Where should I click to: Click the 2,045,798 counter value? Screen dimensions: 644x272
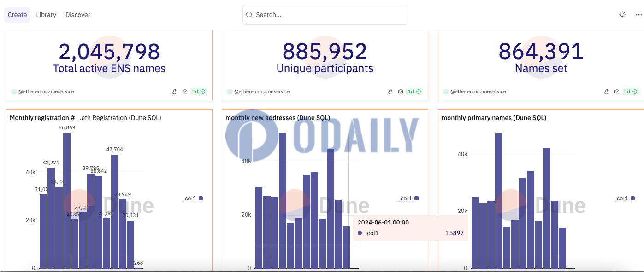[109, 51]
